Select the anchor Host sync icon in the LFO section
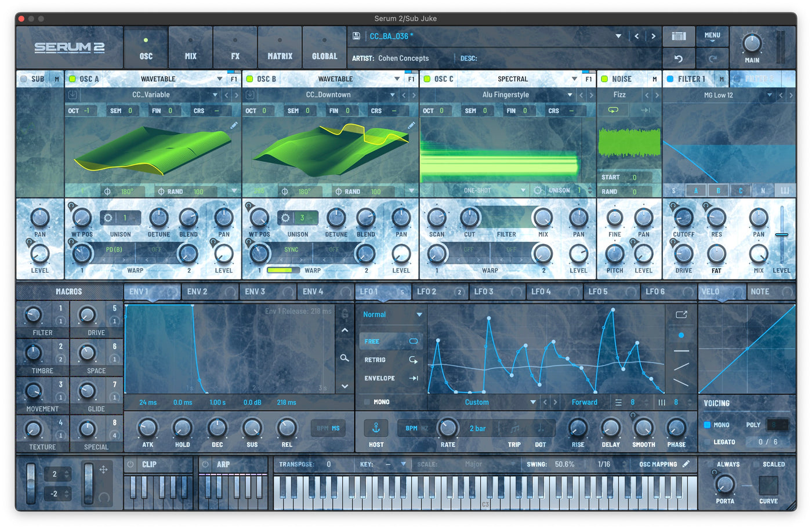The width and height of the screenshot is (812, 529). (376, 428)
